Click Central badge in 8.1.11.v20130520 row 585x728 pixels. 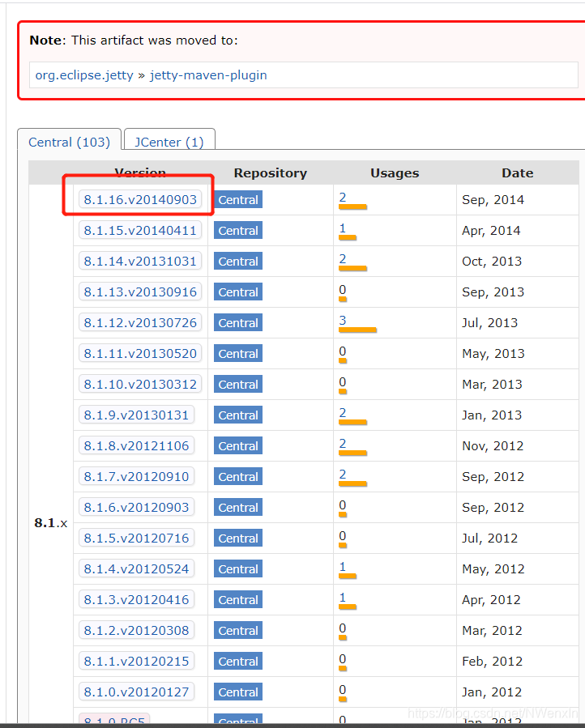click(x=238, y=353)
